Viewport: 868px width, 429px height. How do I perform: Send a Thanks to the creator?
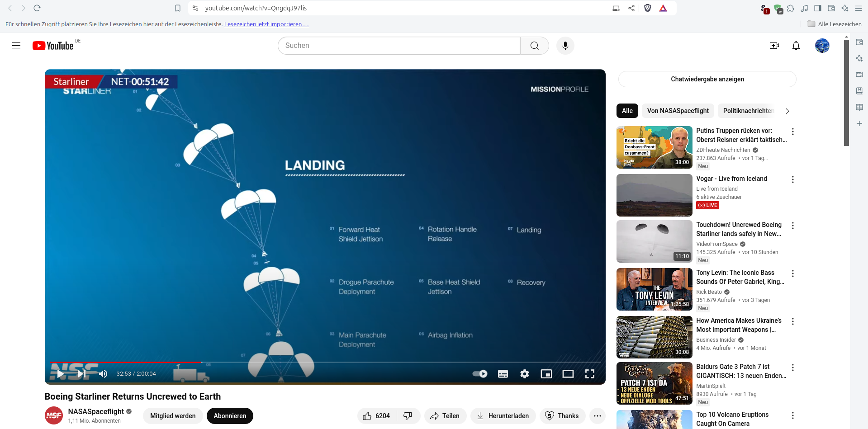562,416
